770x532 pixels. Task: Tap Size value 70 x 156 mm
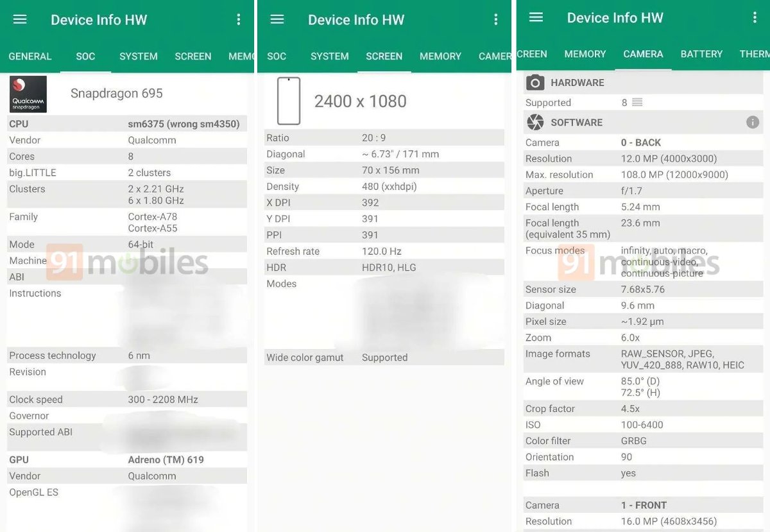pos(391,170)
